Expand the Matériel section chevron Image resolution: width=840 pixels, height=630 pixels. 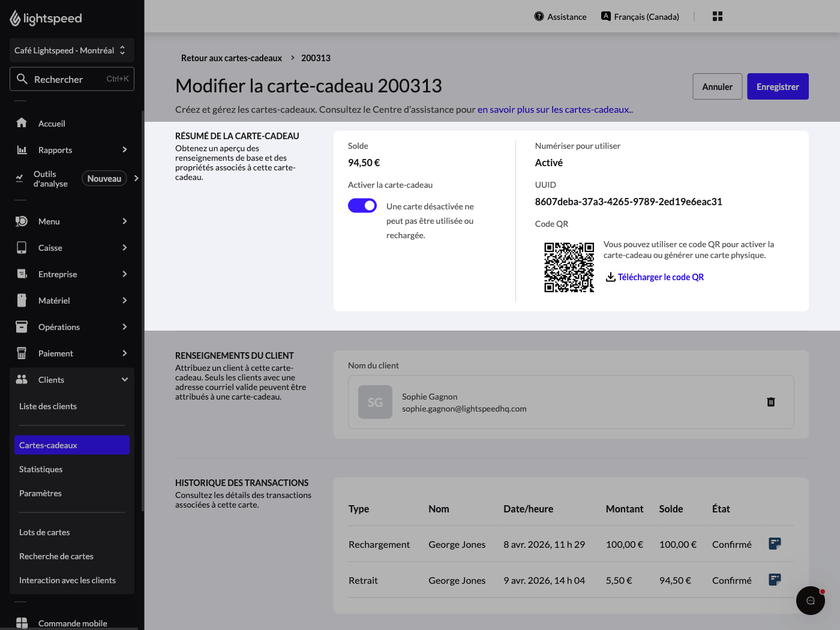click(x=125, y=300)
